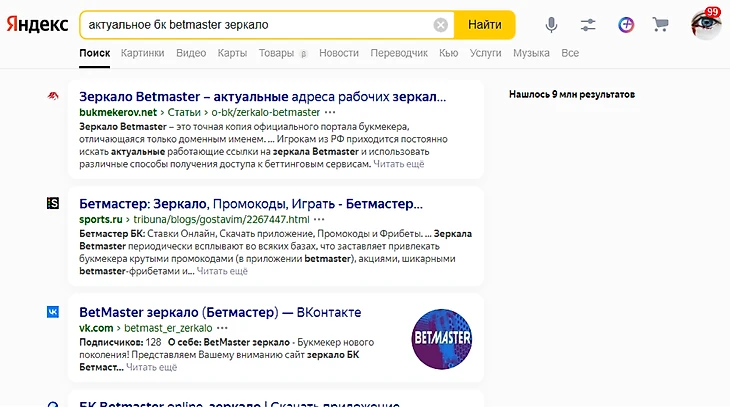
Task: Open 'Зеркало Betmaster – актуальные адреса' result
Action: pyautogui.click(x=263, y=96)
